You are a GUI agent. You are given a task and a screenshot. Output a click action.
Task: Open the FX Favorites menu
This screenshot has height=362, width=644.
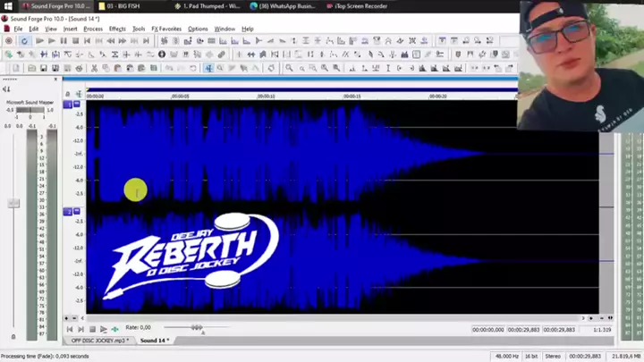click(166, 29)
